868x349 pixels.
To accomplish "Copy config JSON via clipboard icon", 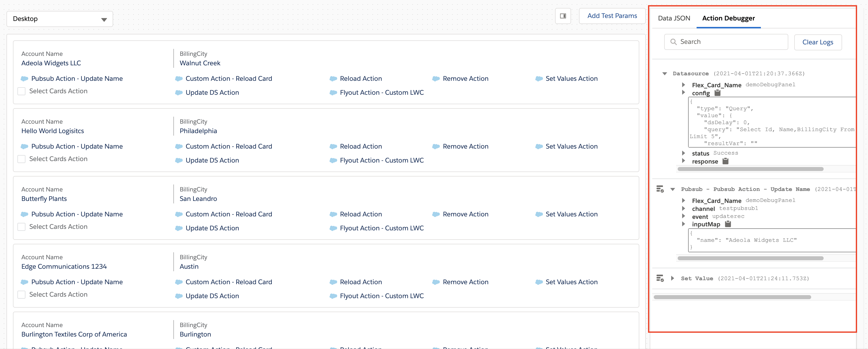I will [717, 93].
